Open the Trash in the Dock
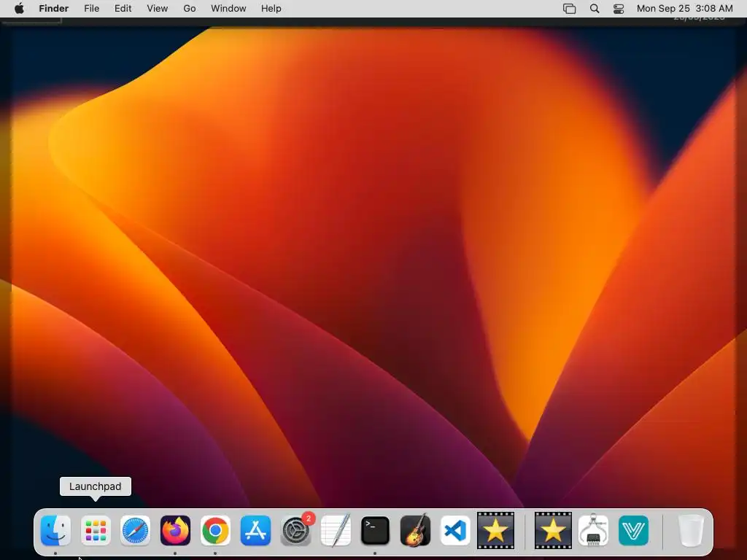The image size is (747, 560). click(691, 531)
